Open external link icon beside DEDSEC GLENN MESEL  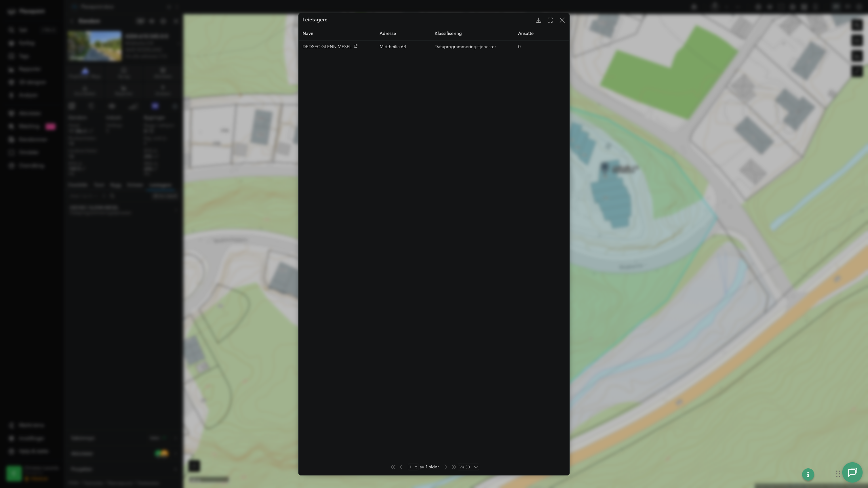click(356, 46)
